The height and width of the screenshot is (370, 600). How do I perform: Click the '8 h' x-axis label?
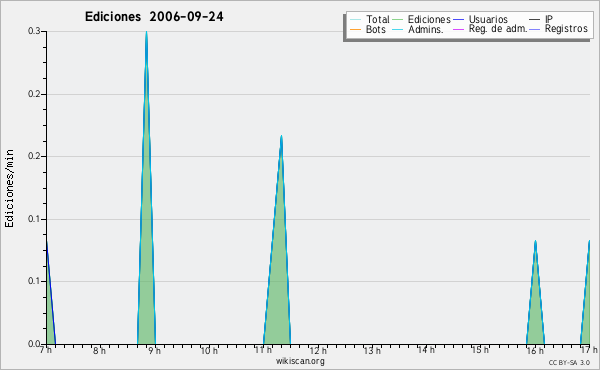tap(99, 350)
